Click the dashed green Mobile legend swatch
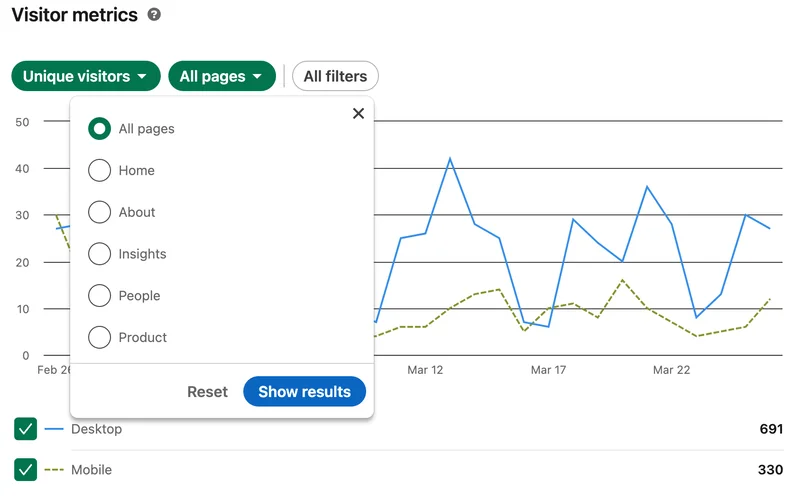Image resolution: width=811 pixels, height=500 pixels. (x=55, y=469)
